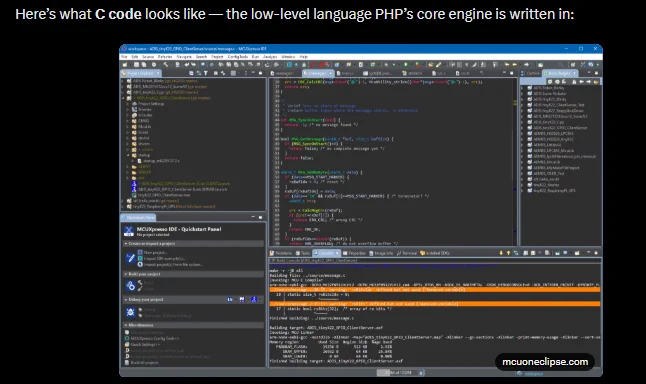Maximize the Project Explorer view
Viewport: 646px width, 384px height.
pos(260,73)
